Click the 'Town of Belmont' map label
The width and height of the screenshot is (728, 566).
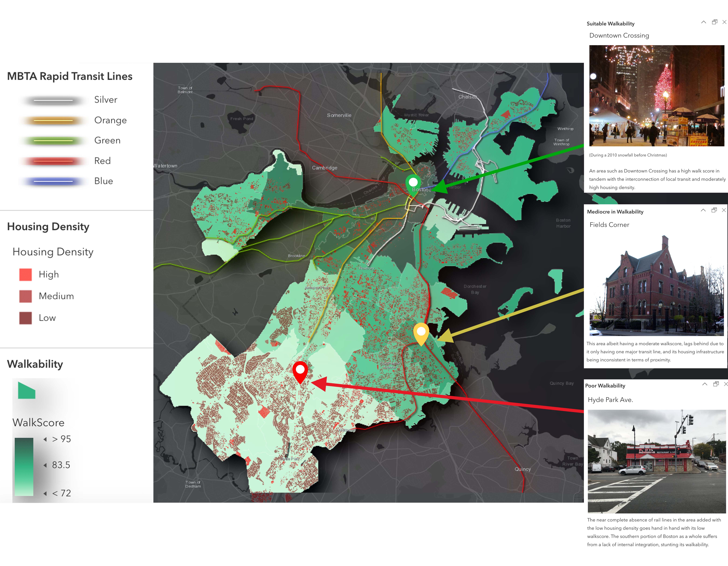[x=185, y=90]
